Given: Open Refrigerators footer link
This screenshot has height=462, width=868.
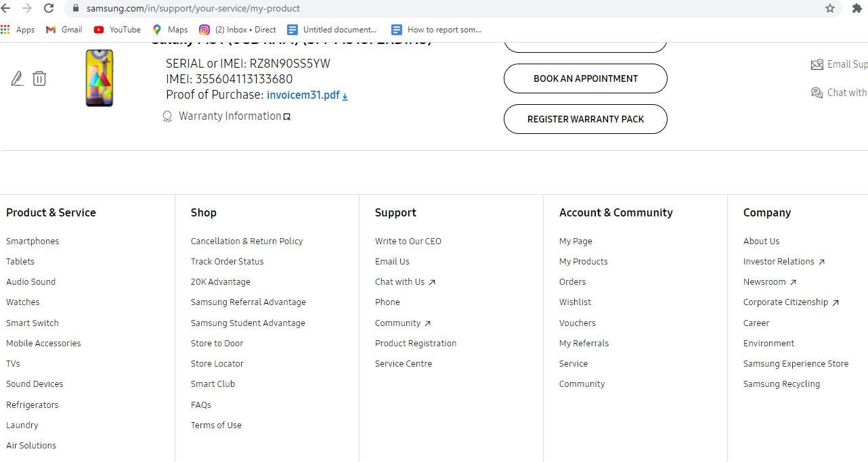Looking at the screenshot, I should [32, 405].
